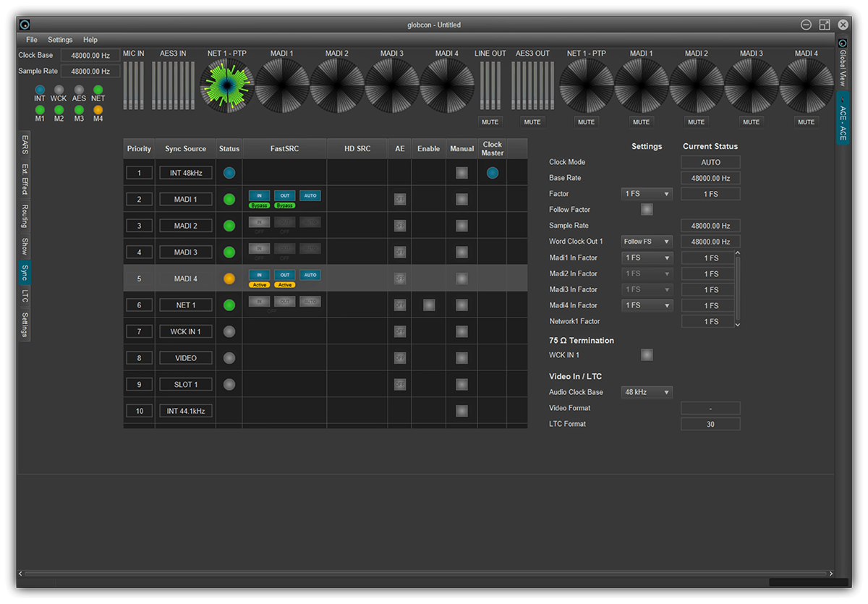
Task: Click the settings list vertical scrollbar
Action: tap(738, 289)
